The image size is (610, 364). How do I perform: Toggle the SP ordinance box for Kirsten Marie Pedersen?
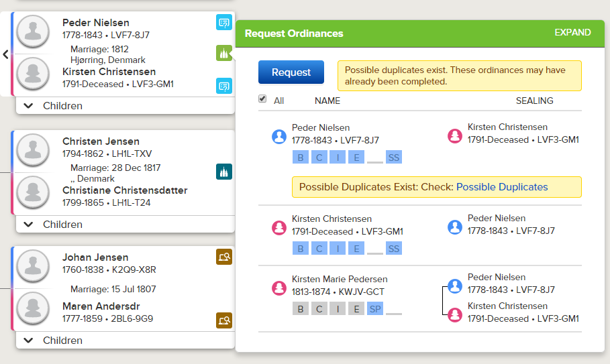coord(375,309)
